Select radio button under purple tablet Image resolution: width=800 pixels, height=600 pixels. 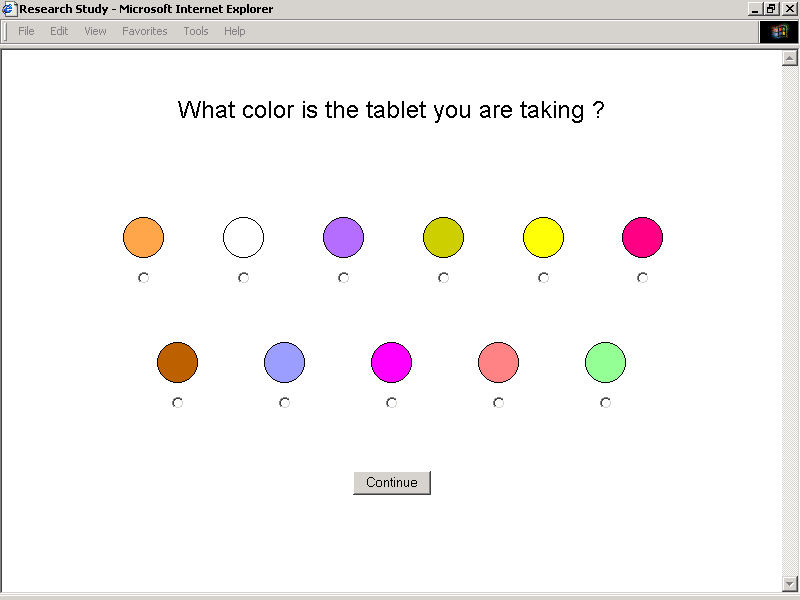point(343,278)
